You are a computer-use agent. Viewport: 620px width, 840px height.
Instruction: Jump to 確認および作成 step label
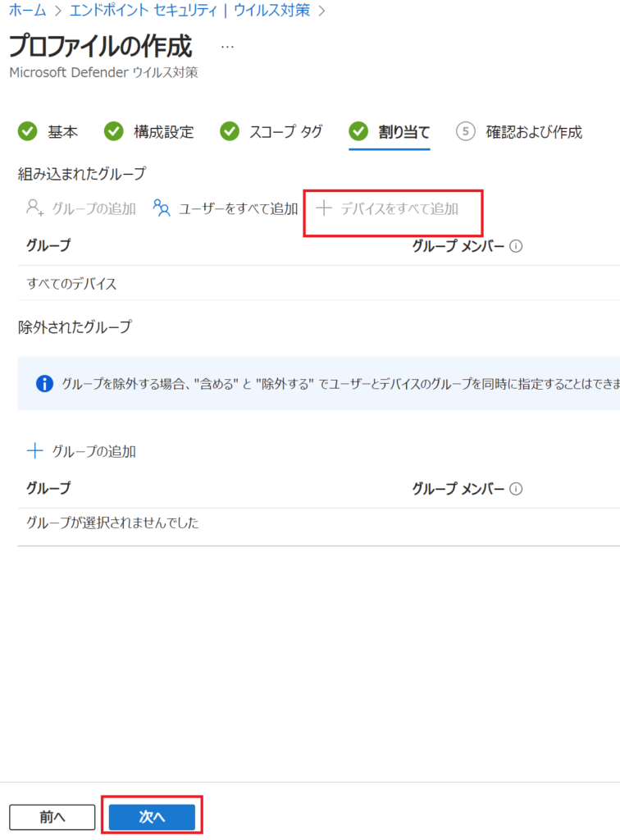pos(533,132)
